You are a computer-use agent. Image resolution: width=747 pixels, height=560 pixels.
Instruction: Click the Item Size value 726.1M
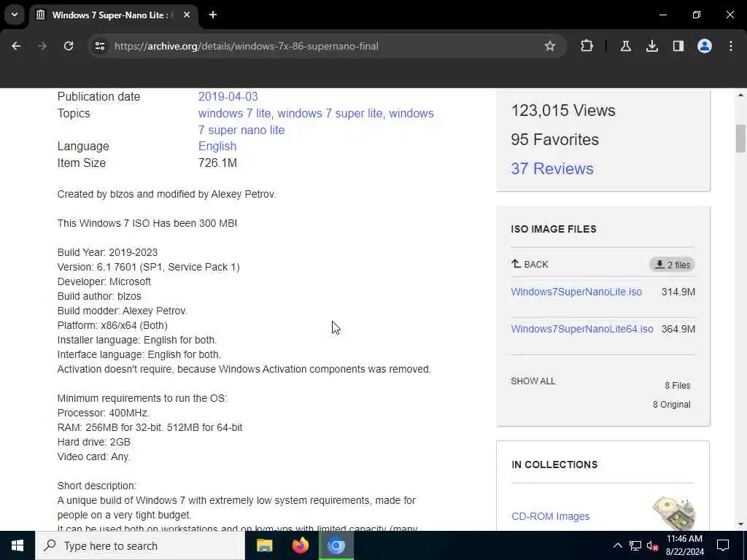(217, 163)
